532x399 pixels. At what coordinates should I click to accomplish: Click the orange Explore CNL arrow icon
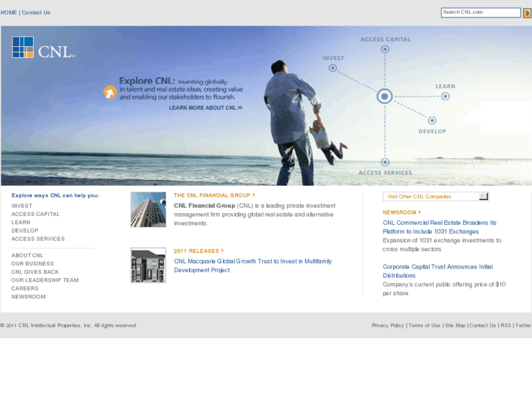(109, 92)
